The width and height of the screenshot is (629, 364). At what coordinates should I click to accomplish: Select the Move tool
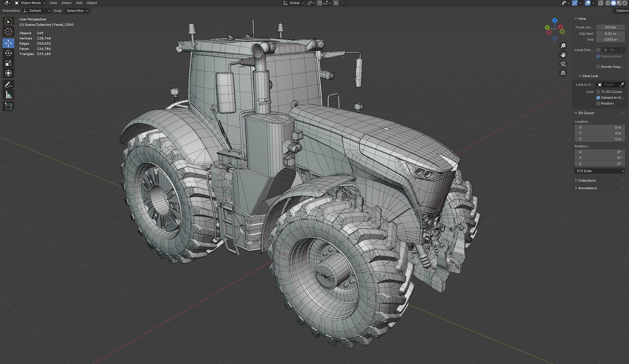point(8,43)
